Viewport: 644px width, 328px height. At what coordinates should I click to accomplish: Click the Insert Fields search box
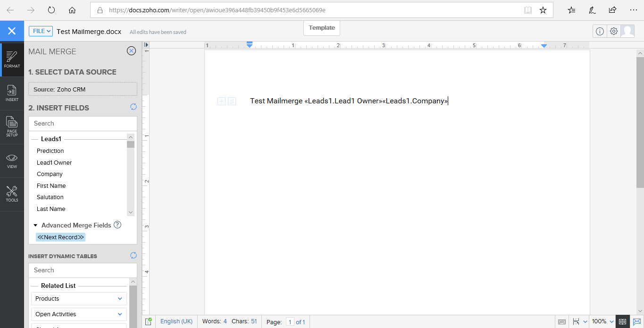pos(83,123)
